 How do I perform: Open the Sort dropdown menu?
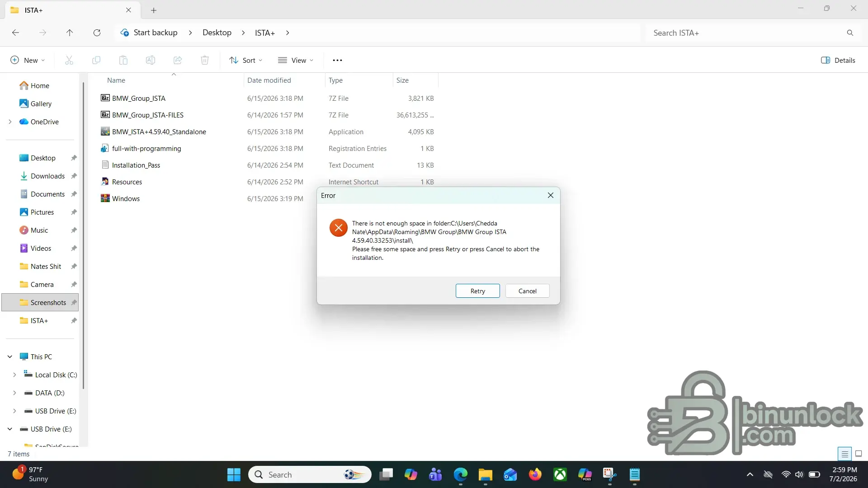click(245, 60)
